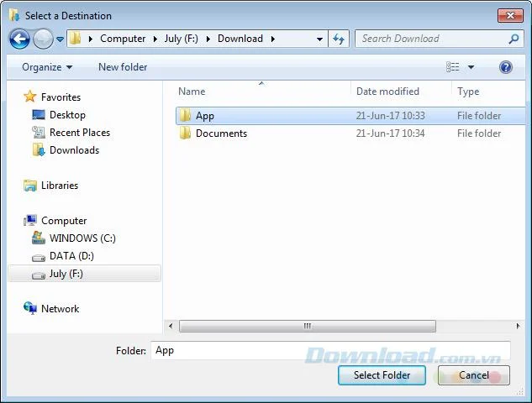Sort by the Type column header
The image size is (532, 403).
[x=468, y=92]
